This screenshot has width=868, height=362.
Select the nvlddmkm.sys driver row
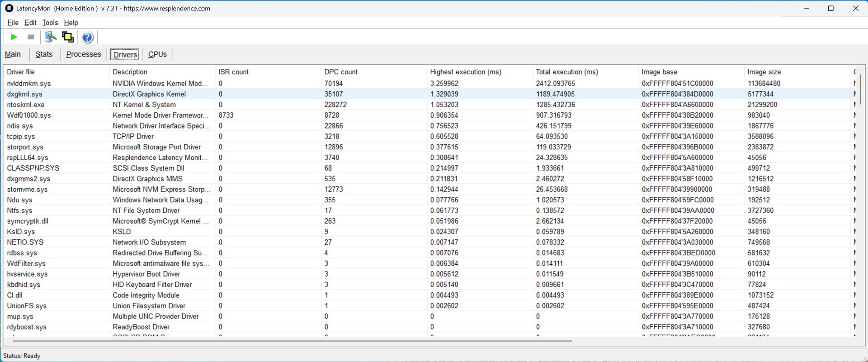coord(29,84)
